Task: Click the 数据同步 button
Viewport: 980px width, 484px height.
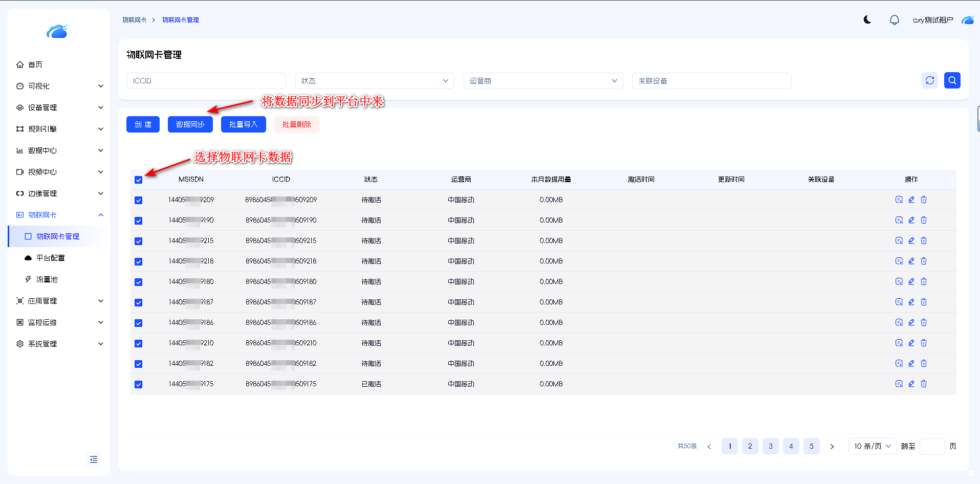Action: coord(190,124)
